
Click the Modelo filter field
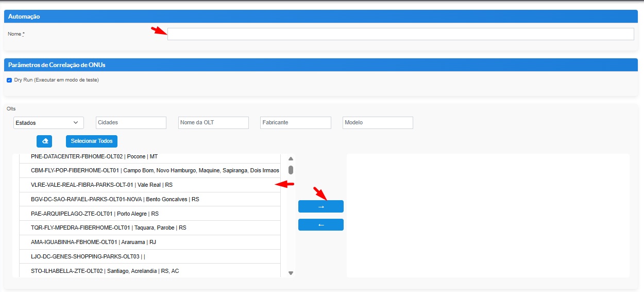[x=378, y=123]
